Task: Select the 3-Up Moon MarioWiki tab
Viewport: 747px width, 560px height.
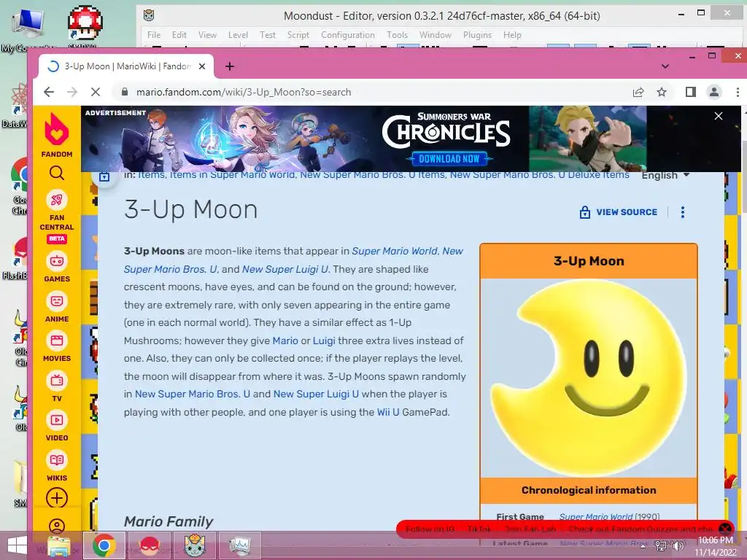Action: pos(126,66)
